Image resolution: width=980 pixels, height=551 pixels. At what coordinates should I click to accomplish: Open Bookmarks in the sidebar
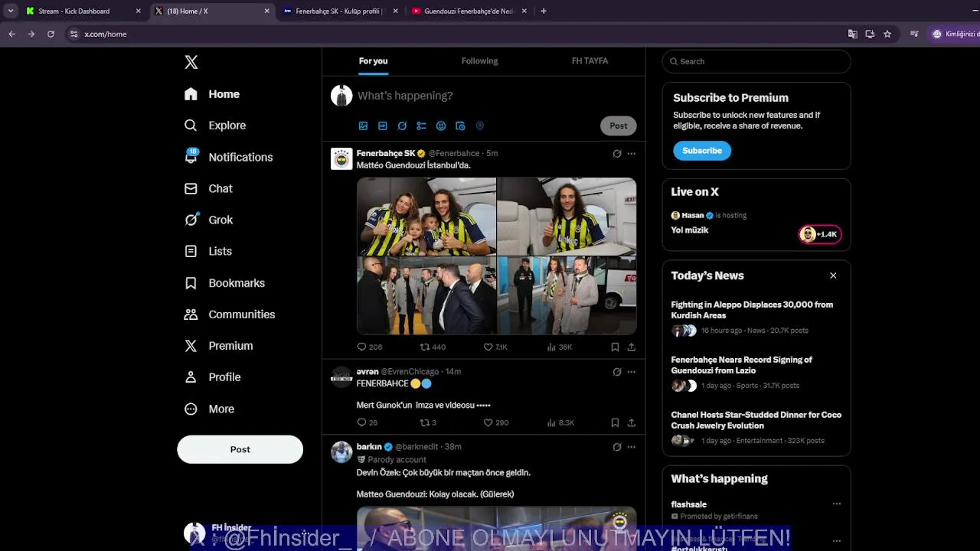point(224,283)
